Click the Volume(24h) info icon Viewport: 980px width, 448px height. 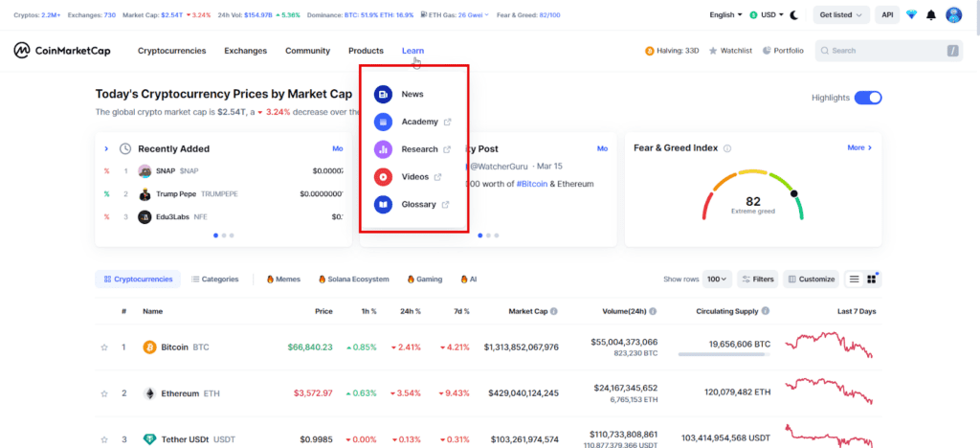pyautogui.click(x=653, y=311)
